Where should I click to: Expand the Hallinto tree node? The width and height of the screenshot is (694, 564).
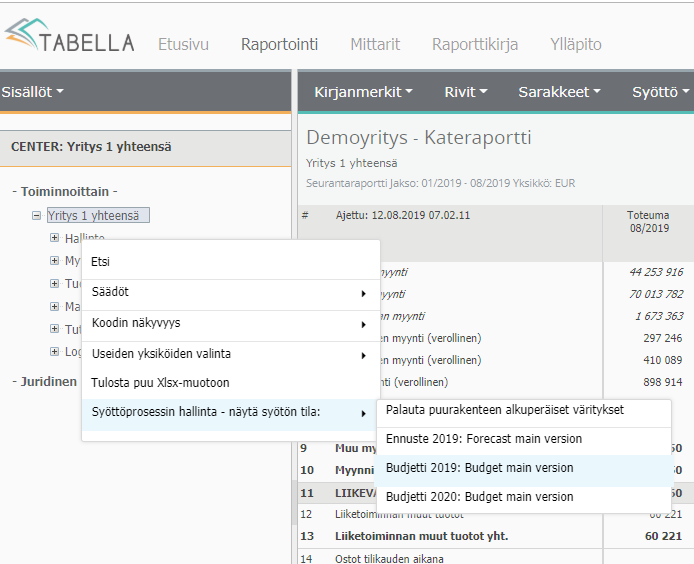tap(55, 238)
